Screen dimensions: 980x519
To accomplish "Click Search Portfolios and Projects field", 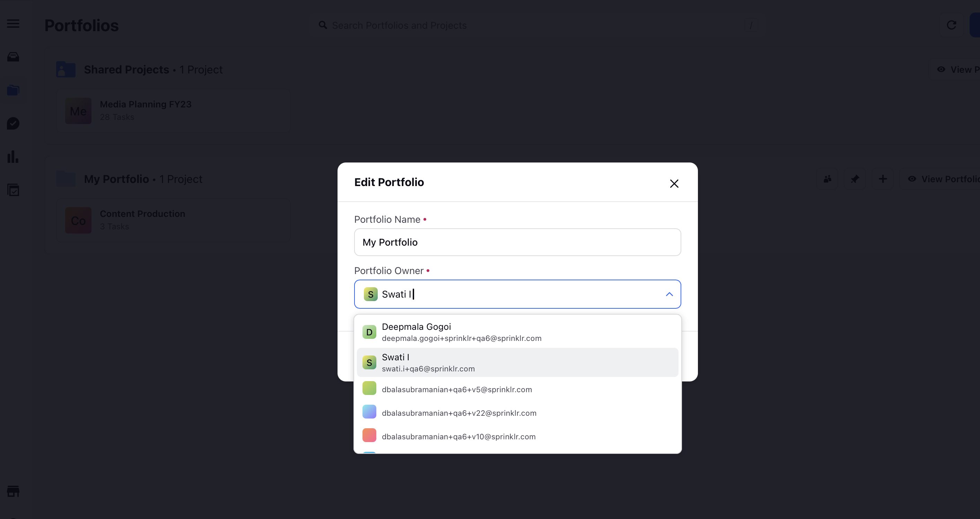I will [x=536, y=25].
